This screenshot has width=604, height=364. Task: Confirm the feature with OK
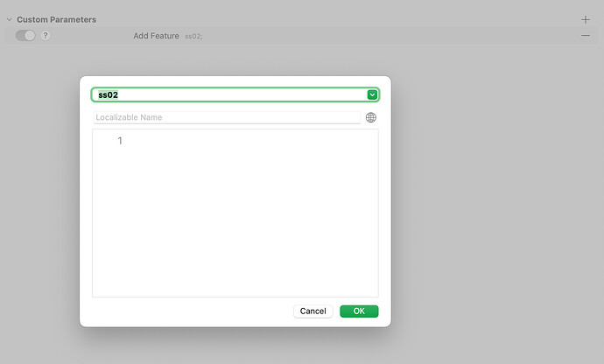(359, 311)
